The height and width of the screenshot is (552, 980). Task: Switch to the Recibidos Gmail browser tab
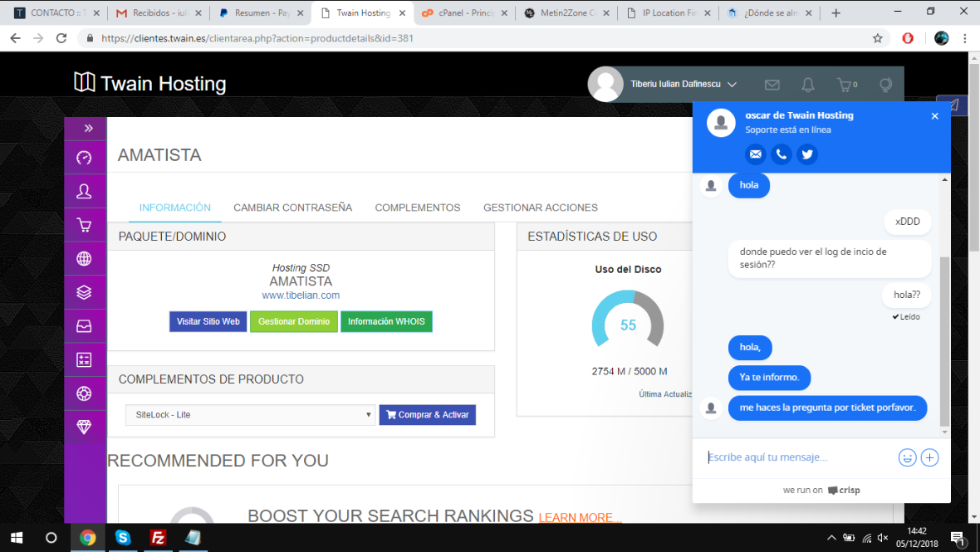[x=159, y=12]
